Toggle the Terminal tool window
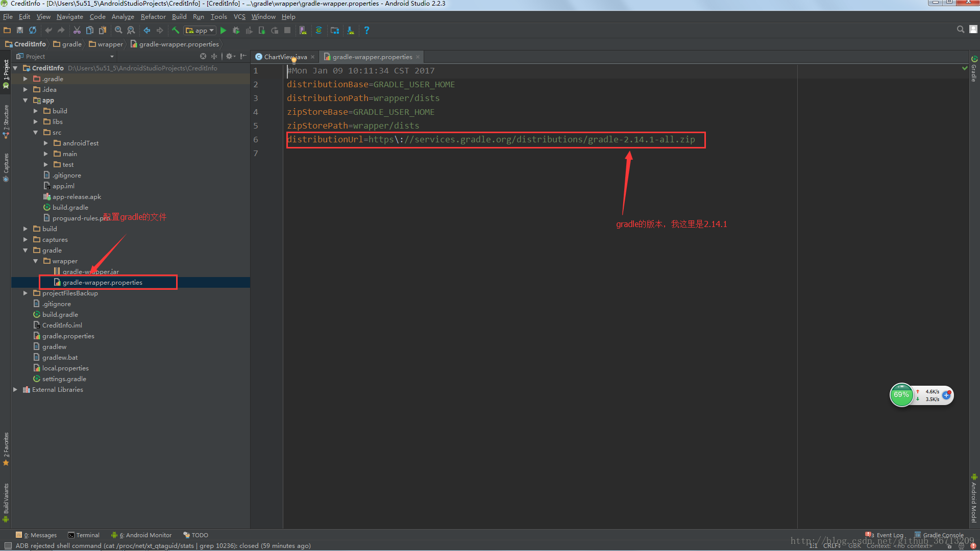Screen dimensions: 980x551 [84, 535]
